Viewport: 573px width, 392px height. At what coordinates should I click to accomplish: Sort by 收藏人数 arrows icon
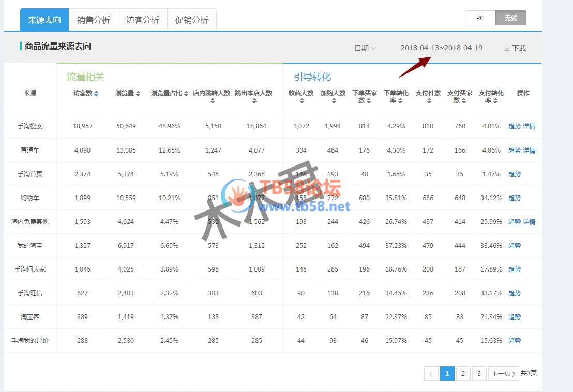point(301,101)
